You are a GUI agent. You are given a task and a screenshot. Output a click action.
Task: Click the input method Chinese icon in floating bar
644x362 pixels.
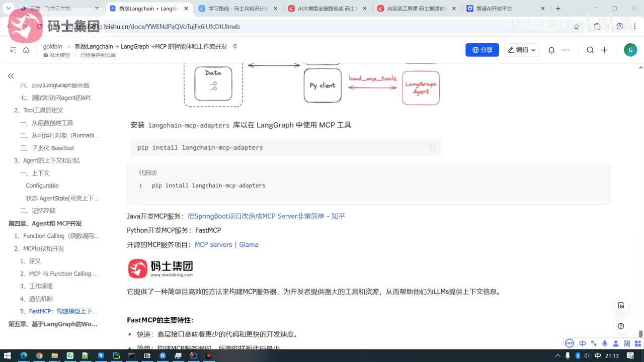(x=583, y=344)
